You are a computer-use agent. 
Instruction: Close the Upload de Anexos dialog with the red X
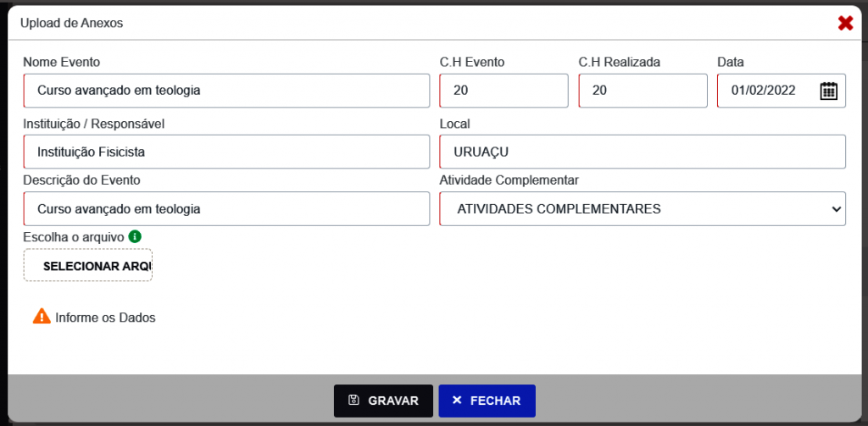coord(845,23)
